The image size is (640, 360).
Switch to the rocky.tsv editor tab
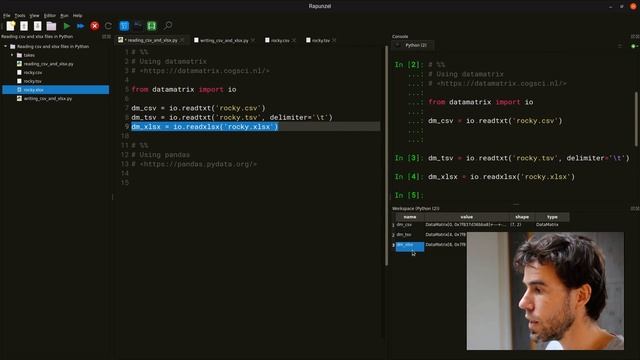(321, 40)
